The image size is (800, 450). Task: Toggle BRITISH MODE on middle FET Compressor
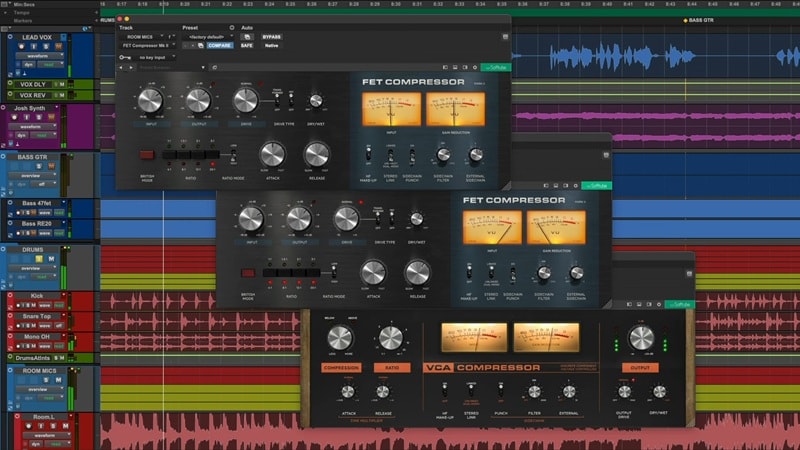click(248, 272)
